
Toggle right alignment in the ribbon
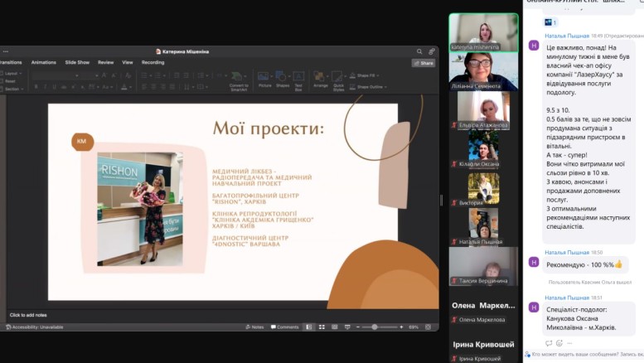[163, 87]
